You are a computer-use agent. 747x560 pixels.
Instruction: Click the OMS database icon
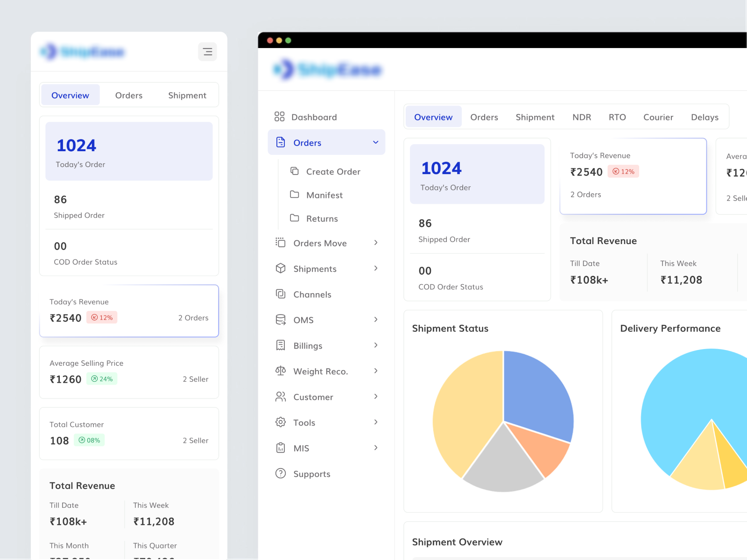pos(280,320)
